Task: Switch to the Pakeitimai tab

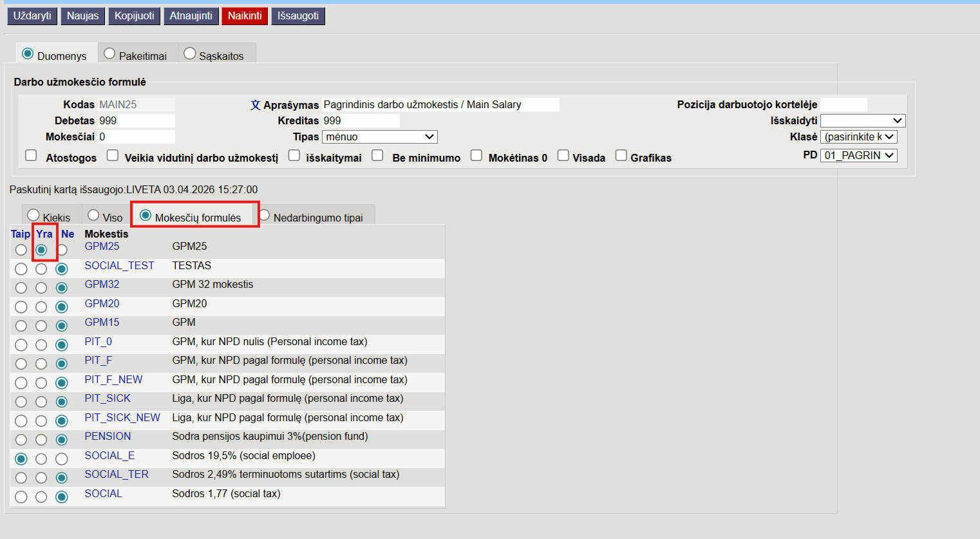Action: [109, 54]
